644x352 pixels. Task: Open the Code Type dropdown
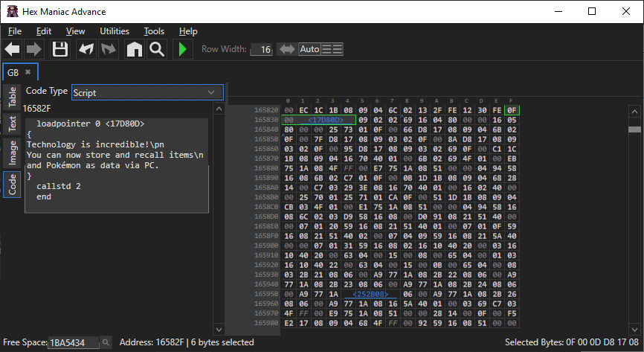[147, 92]
